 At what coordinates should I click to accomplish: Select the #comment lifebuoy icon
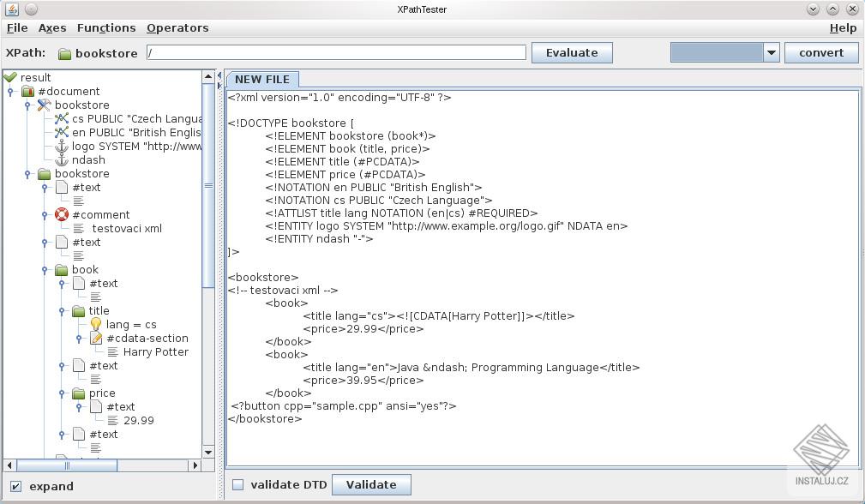[x=61, y=214]
